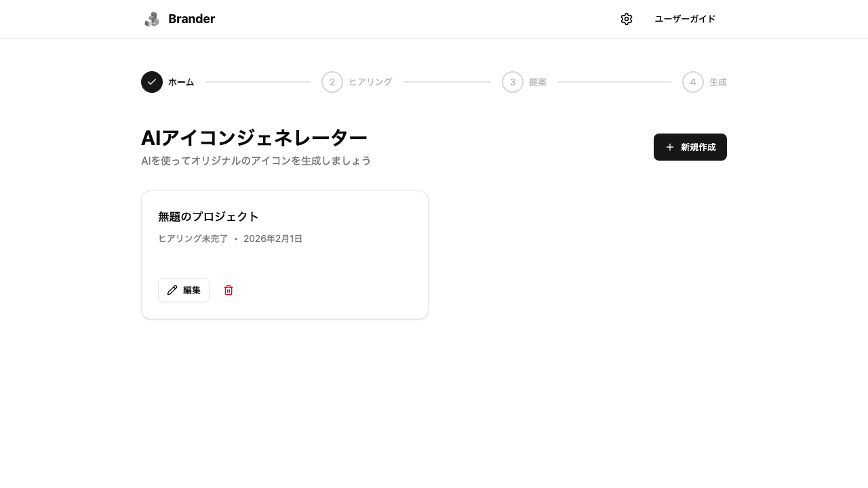Switch to the ホーム step label
The height and width of the screenshot is (488, 868).
tap(180, 81)
